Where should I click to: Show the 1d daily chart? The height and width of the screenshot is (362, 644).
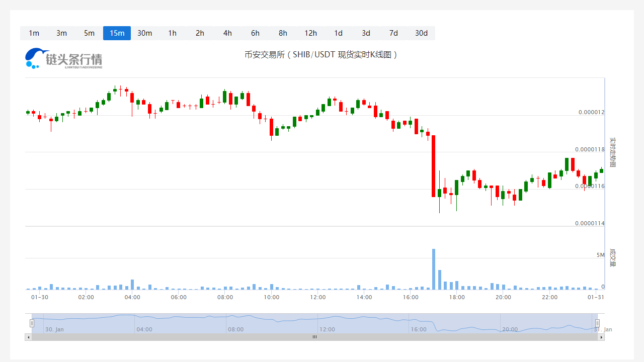pos(338,33)
